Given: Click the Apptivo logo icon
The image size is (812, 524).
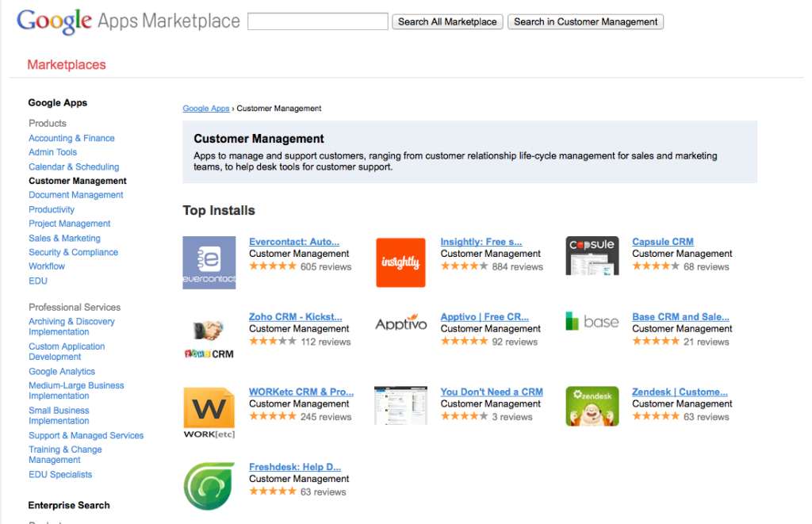Looking at the screenshot, I should 401,323.
